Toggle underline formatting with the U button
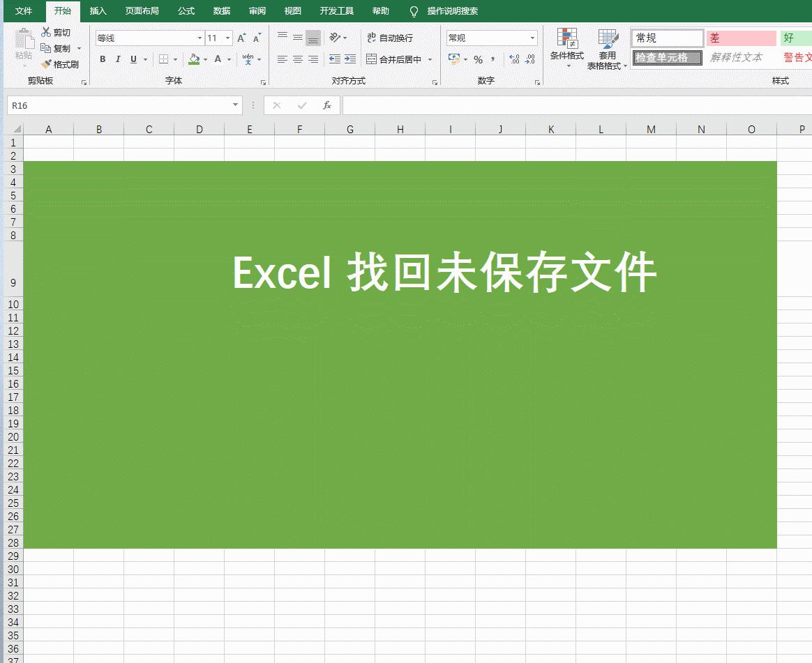This screenshot has width=812, height=663. point(132,59)
